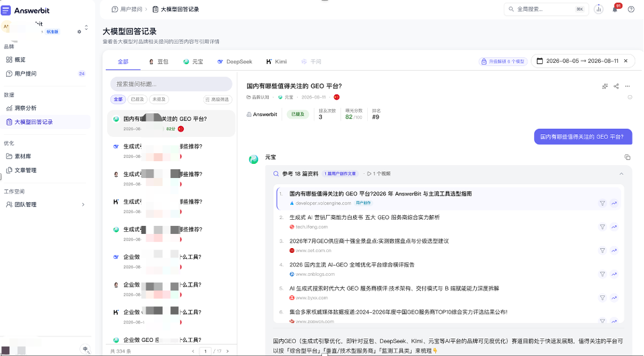Collapse the 参考 18 篇资料 reference panel
Viewport: 644px width, 356px height.
[x=621, y=174]
